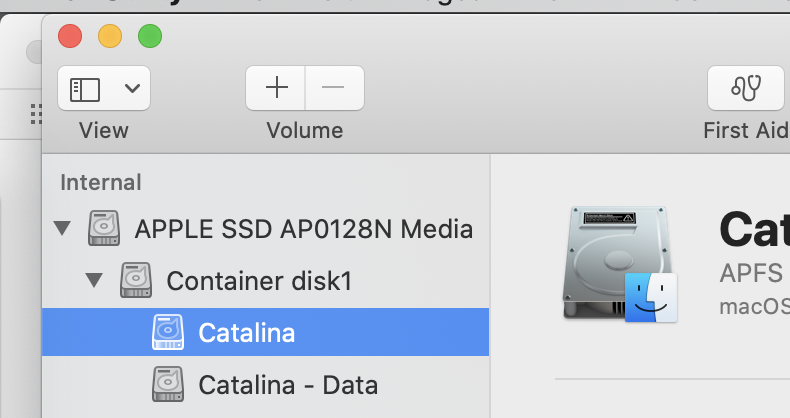The image size is (790, 418).
Task: Collapse the APPLE SSD AP0128N Media tree
Action: (x=63, y=229)
